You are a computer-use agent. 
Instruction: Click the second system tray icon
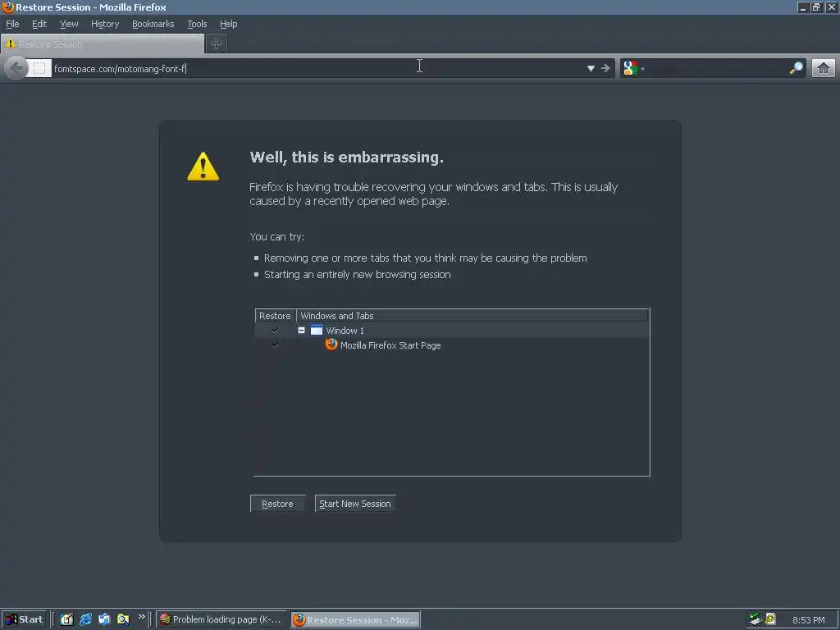pos(770,619)
